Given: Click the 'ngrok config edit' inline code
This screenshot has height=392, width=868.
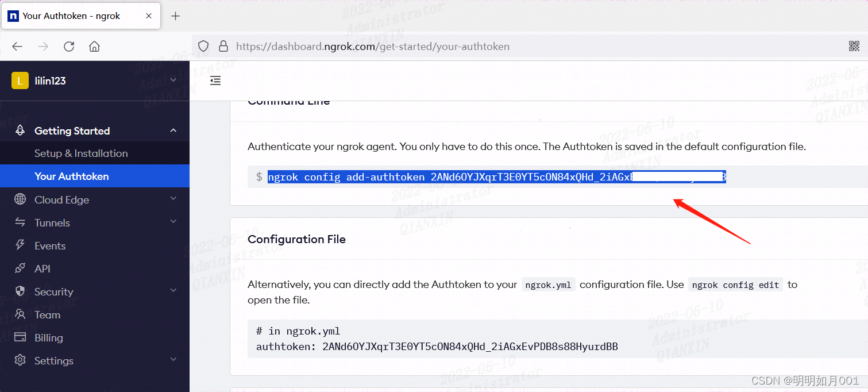Looking at the screenshot, I should pos(735,285).
